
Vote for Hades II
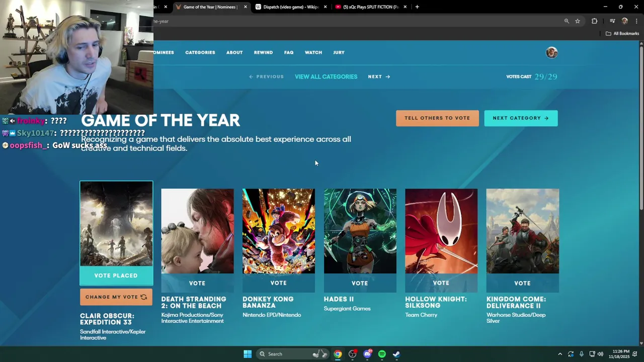click(x=360, y=283)
